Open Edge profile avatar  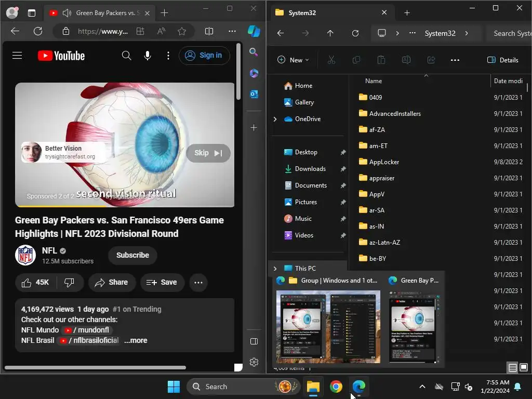click(x=12, y=12)
